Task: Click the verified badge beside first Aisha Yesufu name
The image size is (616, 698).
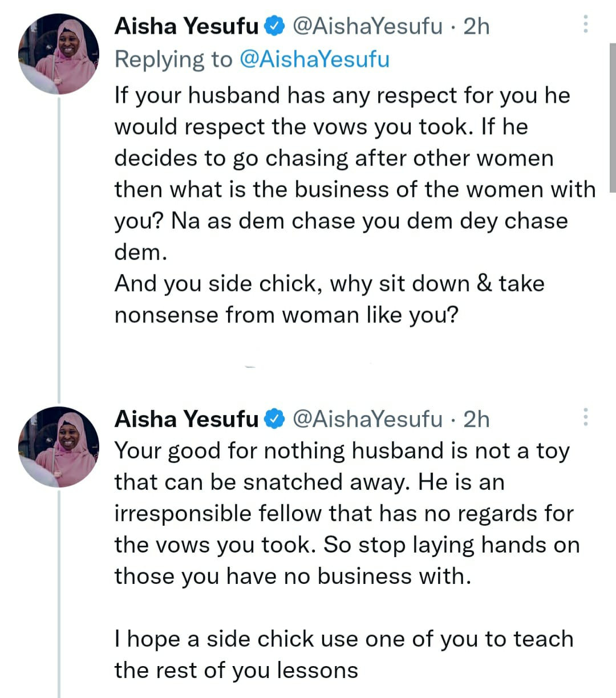Action: pos(275,25)
